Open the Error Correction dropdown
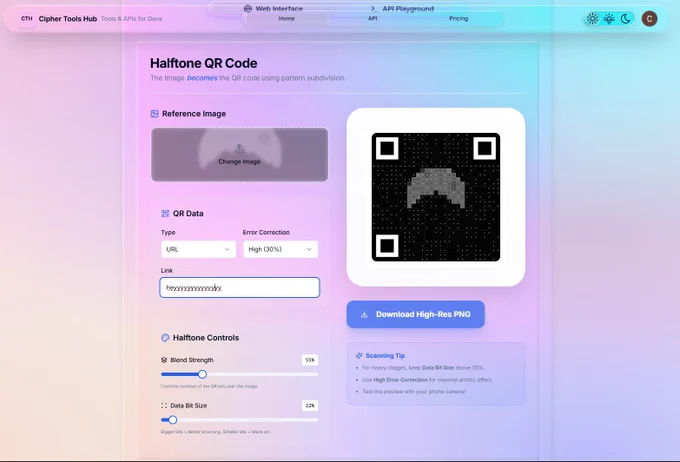Image resolution: width=680 pixels, height=462 pixels. coord(280,249)
